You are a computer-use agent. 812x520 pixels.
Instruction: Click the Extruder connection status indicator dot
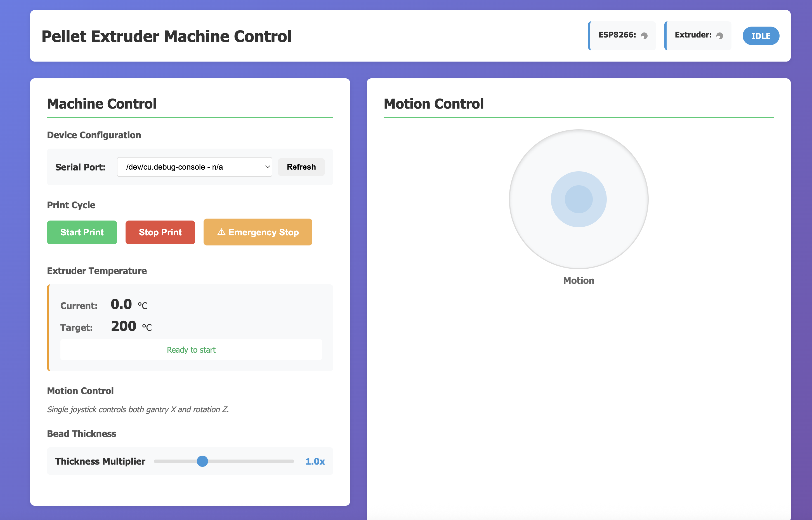click(719, 36)
